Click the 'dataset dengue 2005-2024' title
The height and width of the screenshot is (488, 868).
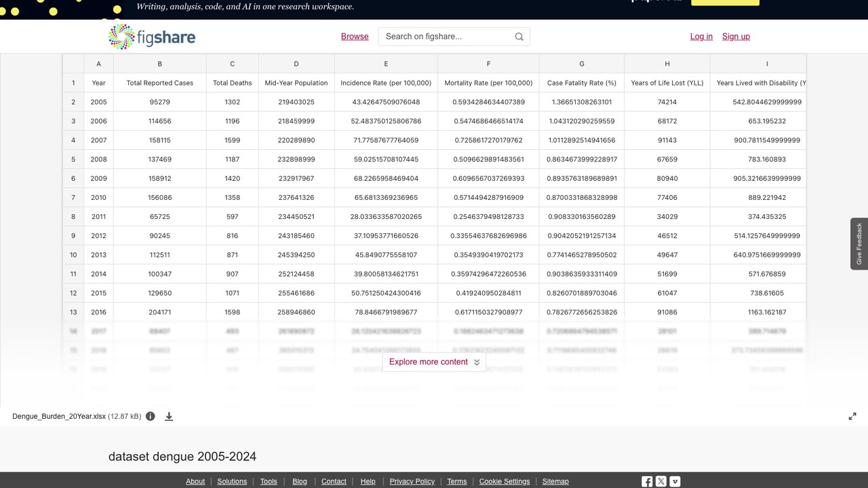[182, 456]
